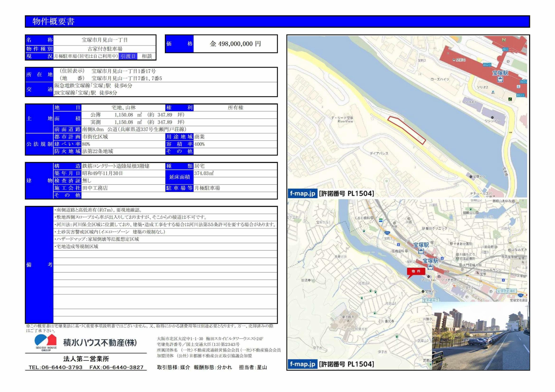Click the 積水ハウス不動産(株) company name
The image size is (555, 392).
100,343
